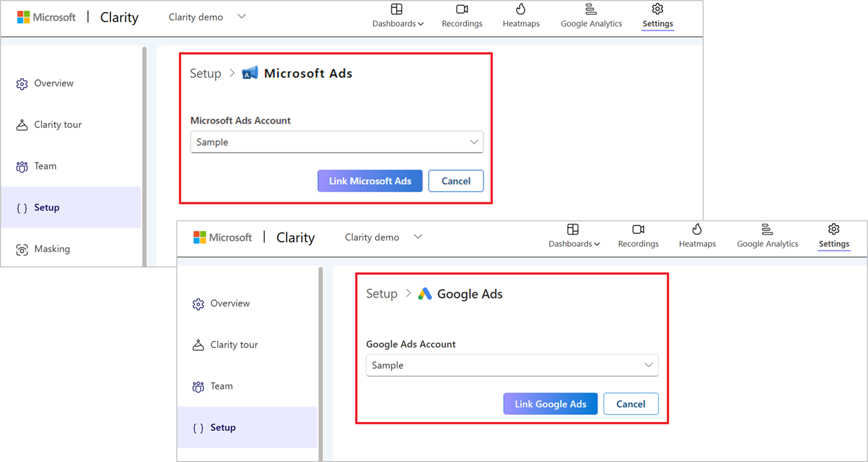This screenshot has height=462, width=868.
Task: Click the Microsoft logo in the Microsoft Ads window
Action: [x=23, y=17]
